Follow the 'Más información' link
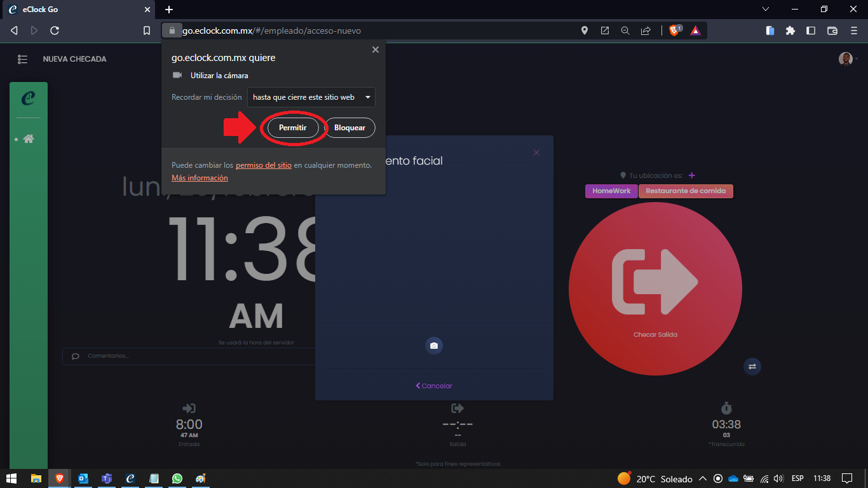The width and height of the screenshot is (868, 488). [200, 178]
